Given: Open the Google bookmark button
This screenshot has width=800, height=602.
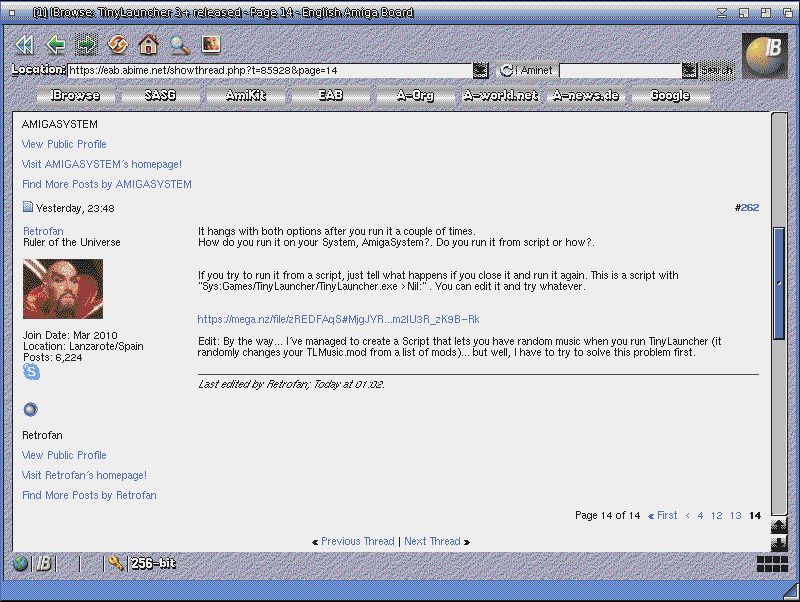Looking at the screenshot, I should 670,95.
